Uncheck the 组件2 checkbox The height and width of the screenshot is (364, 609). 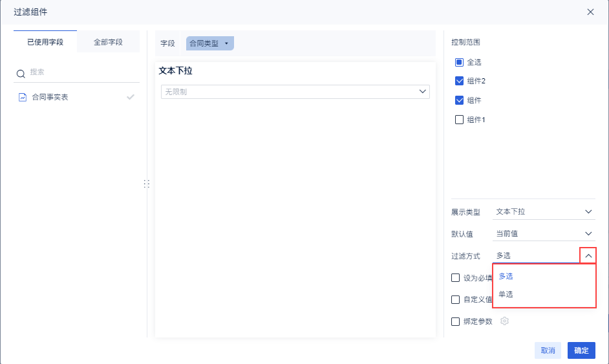[459, 81]
